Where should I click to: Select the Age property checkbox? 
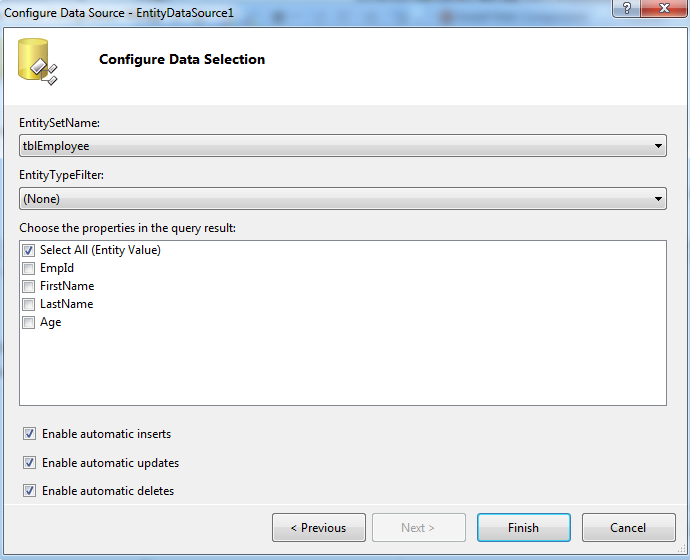(x=29, y=322)
